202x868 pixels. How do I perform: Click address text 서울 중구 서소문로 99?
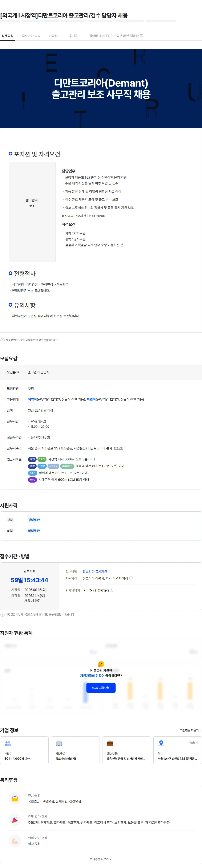click(70, 448)
